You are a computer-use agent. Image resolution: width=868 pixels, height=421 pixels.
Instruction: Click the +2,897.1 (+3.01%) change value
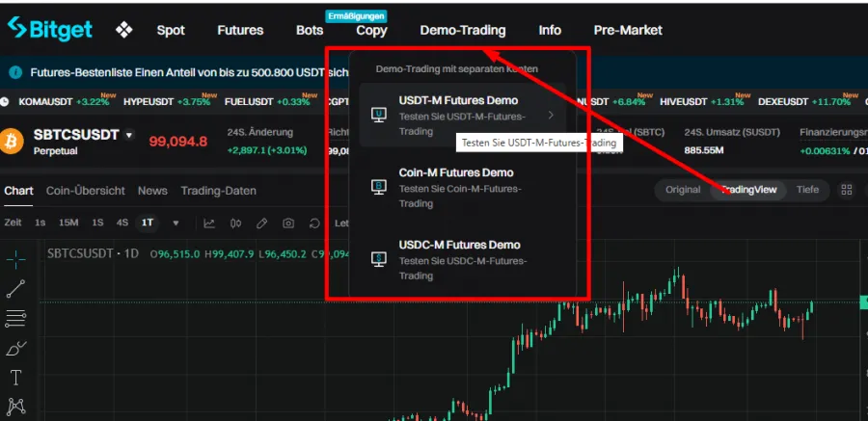pyautogui.click(x=267, y=150)
